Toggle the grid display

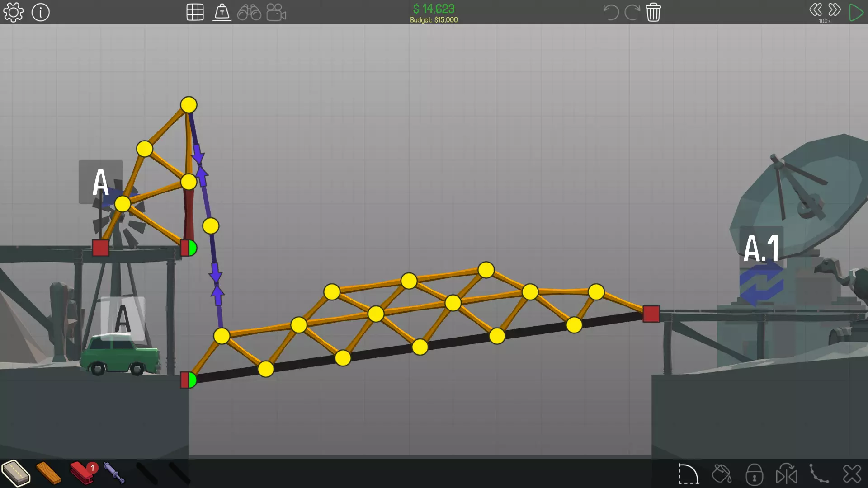(x=195, y=12)
